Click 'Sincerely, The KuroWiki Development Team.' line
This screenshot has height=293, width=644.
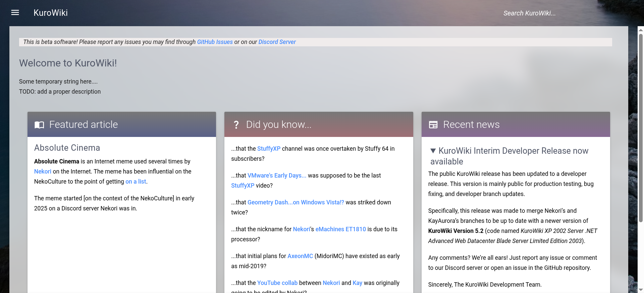[x=485, y=285]
